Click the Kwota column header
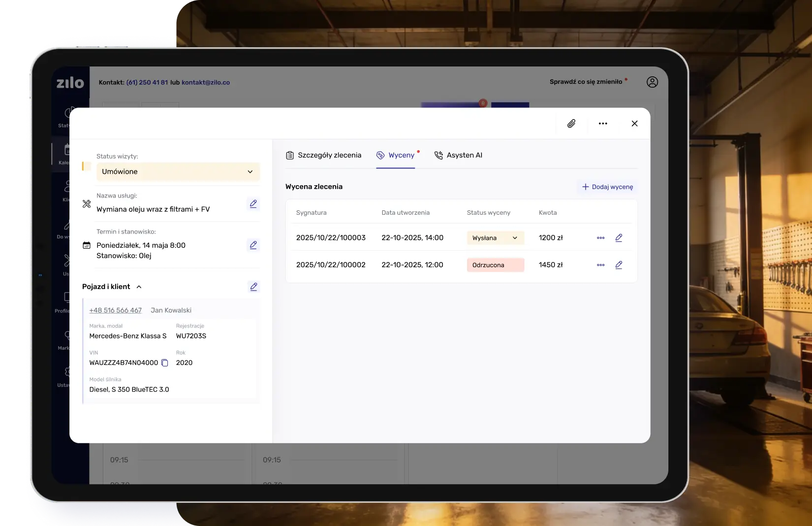This screenshot has height=526, width=812. (548, 213)
